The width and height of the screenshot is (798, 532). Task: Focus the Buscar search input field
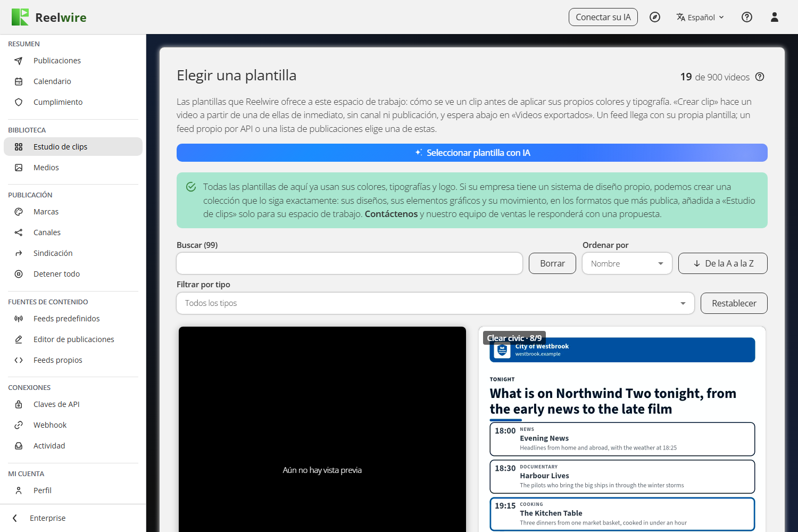tap(350, 263)
